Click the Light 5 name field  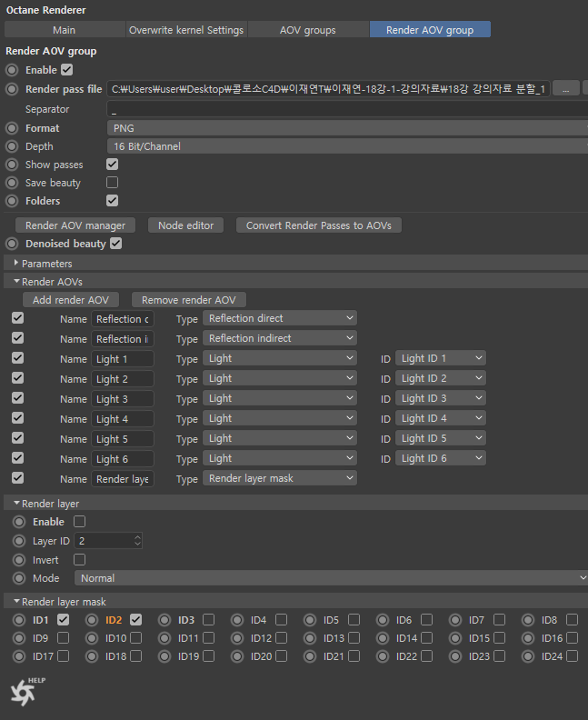(123, 439)
